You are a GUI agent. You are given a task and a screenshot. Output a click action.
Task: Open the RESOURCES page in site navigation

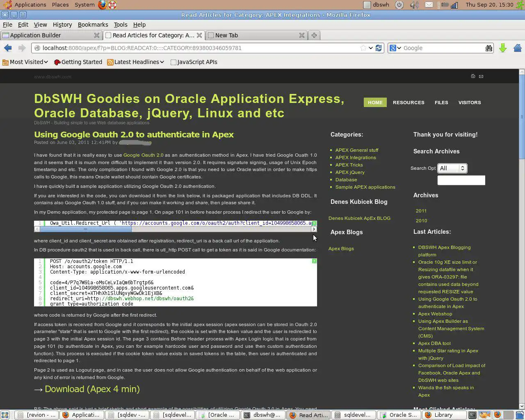point(409,103)
